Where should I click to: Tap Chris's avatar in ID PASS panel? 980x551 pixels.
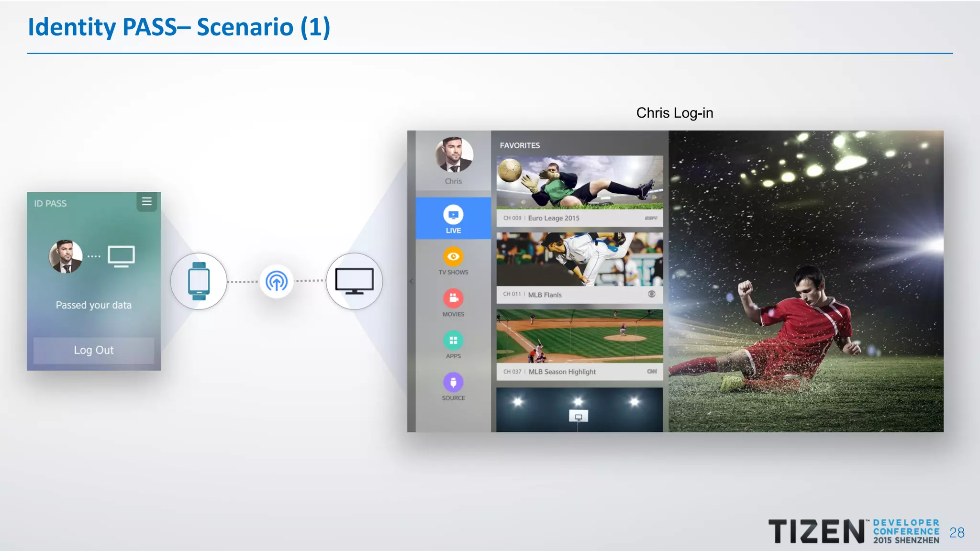point(66,256)
